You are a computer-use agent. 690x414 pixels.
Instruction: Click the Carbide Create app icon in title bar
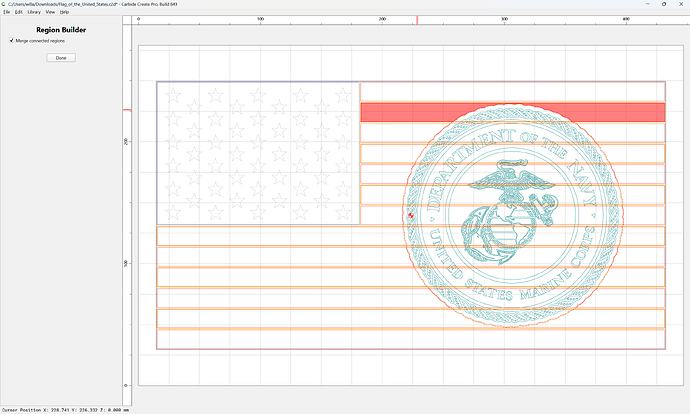click(x=4, y=4)
